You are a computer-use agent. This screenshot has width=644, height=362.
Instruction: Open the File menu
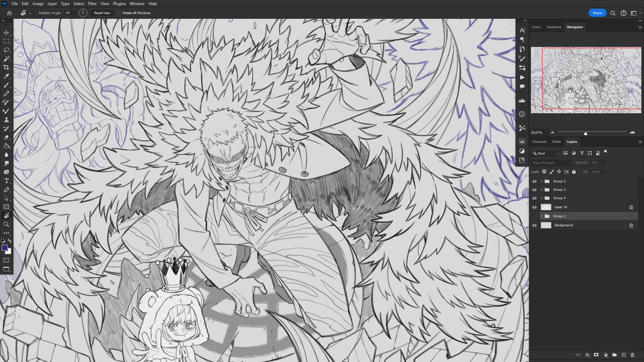[14, 4]
